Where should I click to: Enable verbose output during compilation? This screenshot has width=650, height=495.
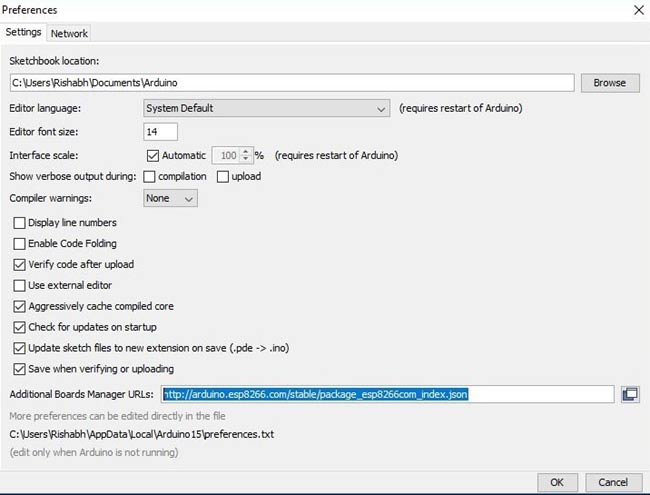coord(149,177)
